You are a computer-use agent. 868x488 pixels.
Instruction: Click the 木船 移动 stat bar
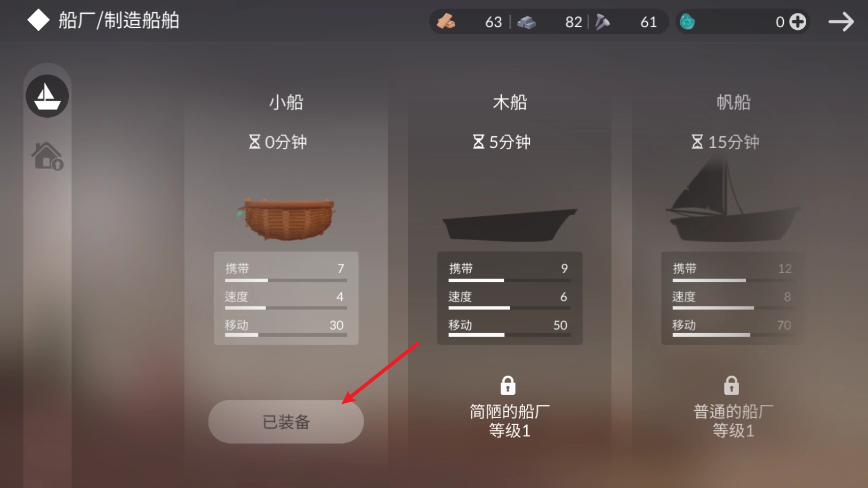510,335
